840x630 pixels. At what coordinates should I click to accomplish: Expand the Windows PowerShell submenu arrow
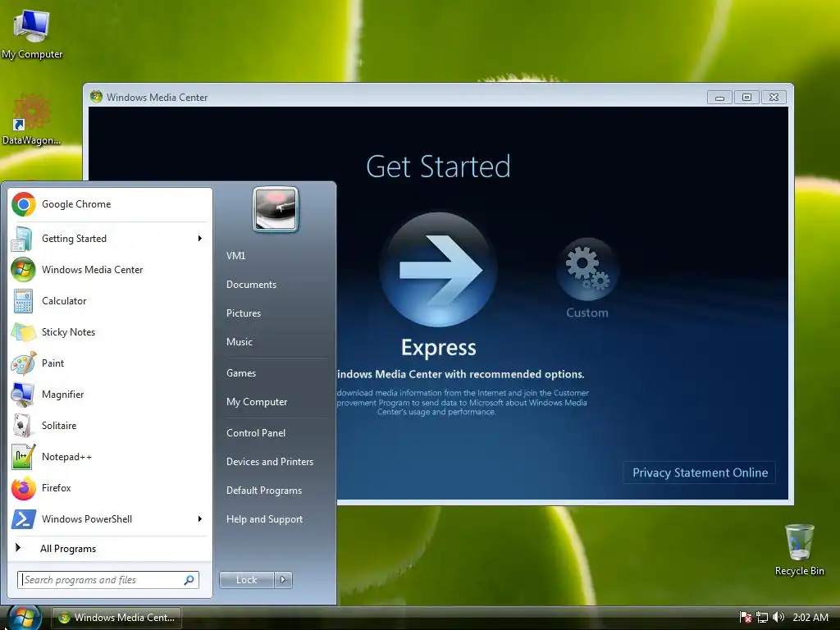pos(200,519)
